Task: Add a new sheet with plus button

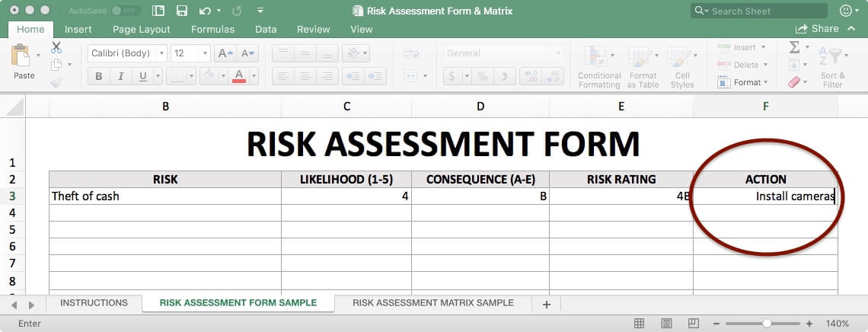Action: pos(547,304)
